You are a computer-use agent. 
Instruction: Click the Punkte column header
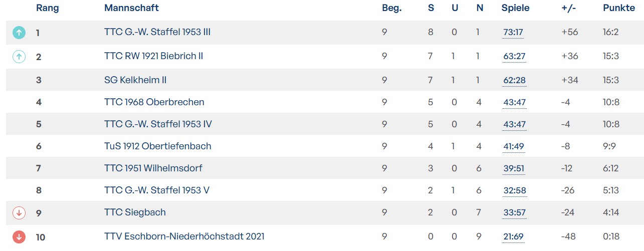click(618, 8)
